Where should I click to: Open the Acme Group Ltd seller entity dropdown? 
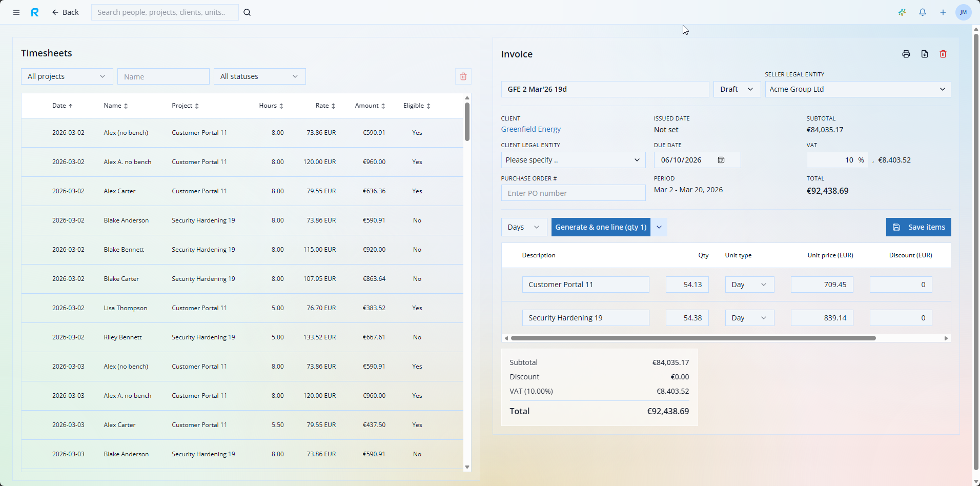point(857,89)
